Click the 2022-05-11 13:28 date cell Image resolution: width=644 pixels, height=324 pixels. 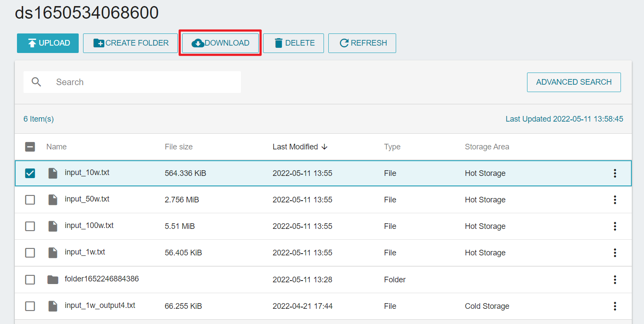pyautogui.click(x=303, y=280)
